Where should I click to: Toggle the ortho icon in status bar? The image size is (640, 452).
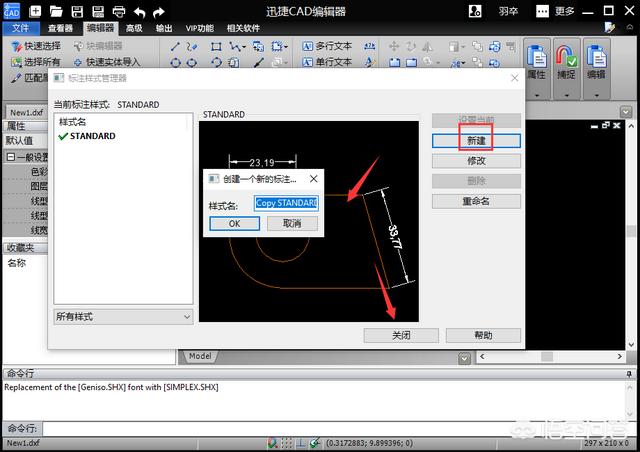[301, 443]
